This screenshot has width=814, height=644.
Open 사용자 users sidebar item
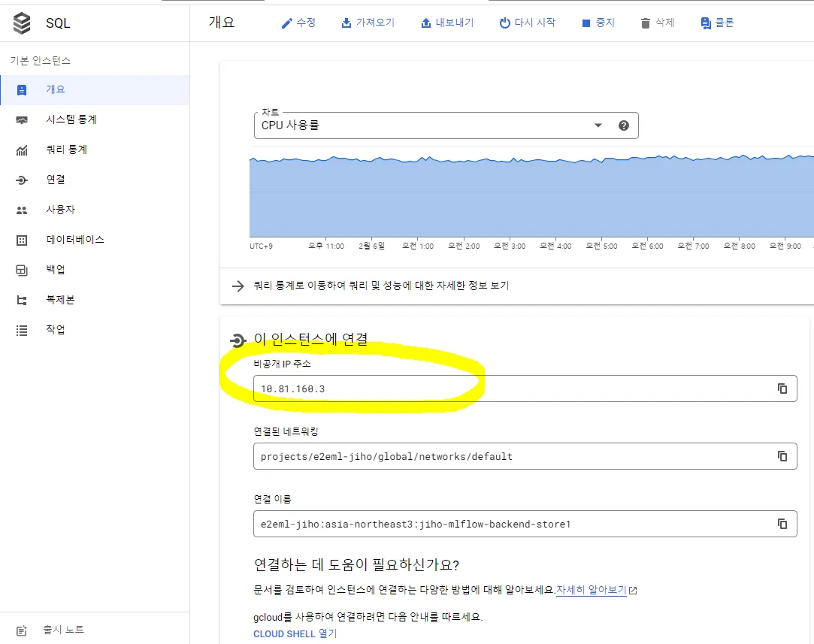pos(95,210)
